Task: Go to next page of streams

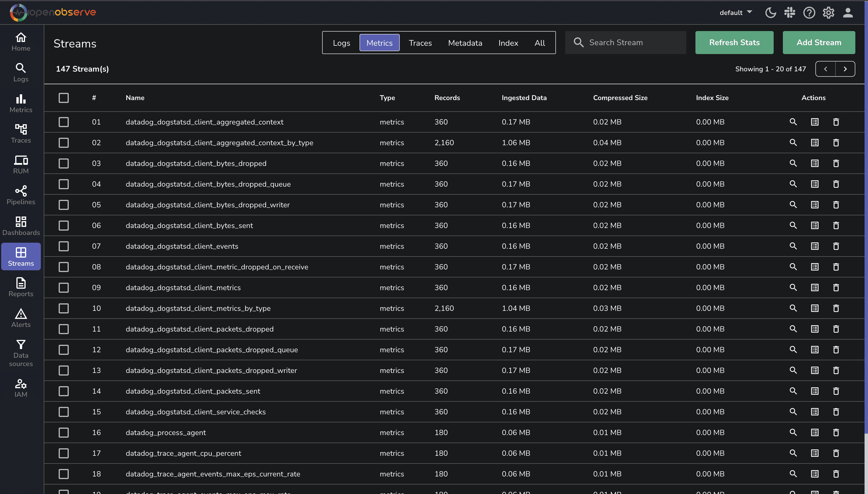Action: tap(845, 69)
